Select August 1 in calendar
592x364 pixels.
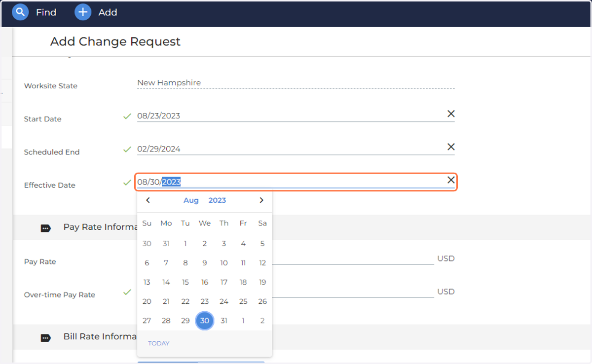pos(185,244)
